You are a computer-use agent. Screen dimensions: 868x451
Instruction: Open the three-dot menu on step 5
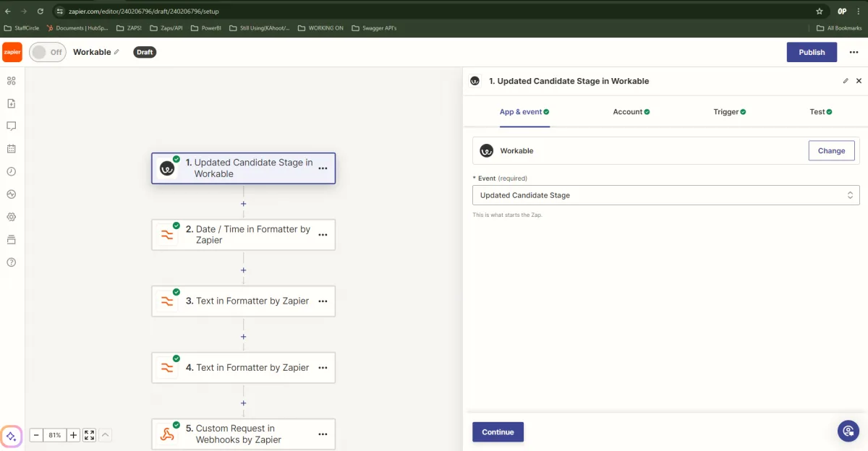point(323,434)
